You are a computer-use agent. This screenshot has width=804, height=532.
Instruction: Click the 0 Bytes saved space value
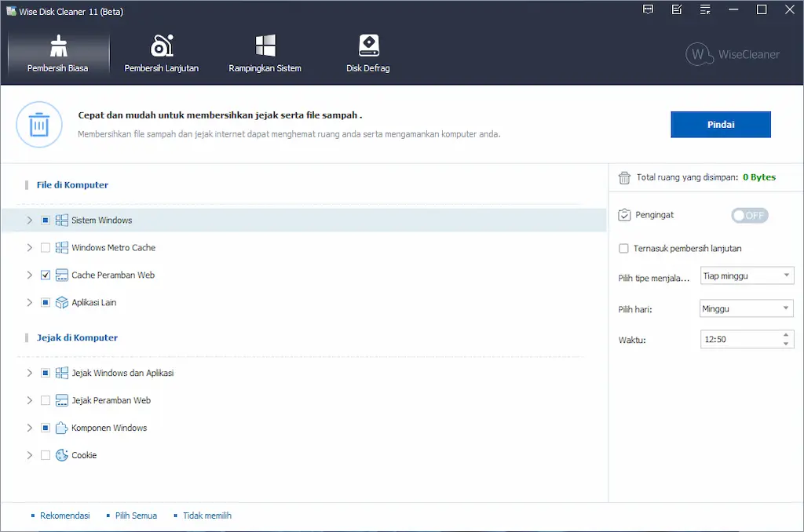click(759, 177)
